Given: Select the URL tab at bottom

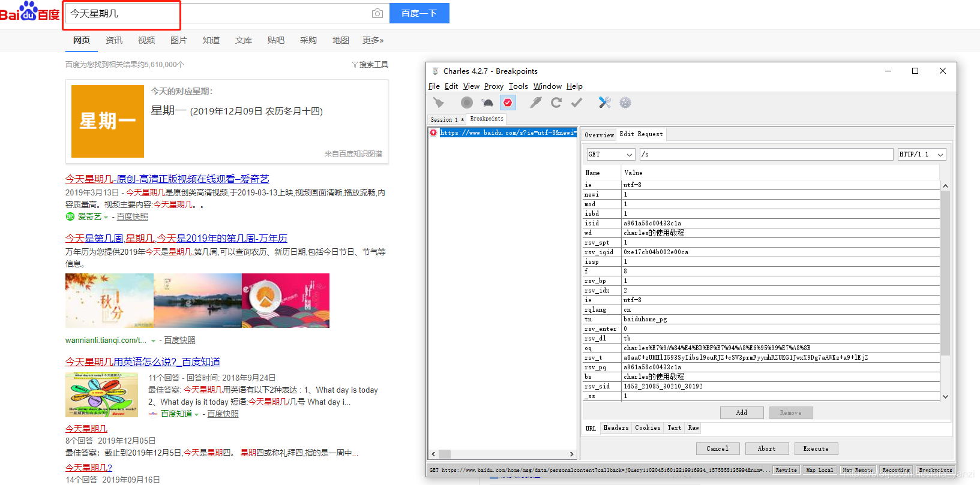Looking at the screenshot, I should click(591, 429).
